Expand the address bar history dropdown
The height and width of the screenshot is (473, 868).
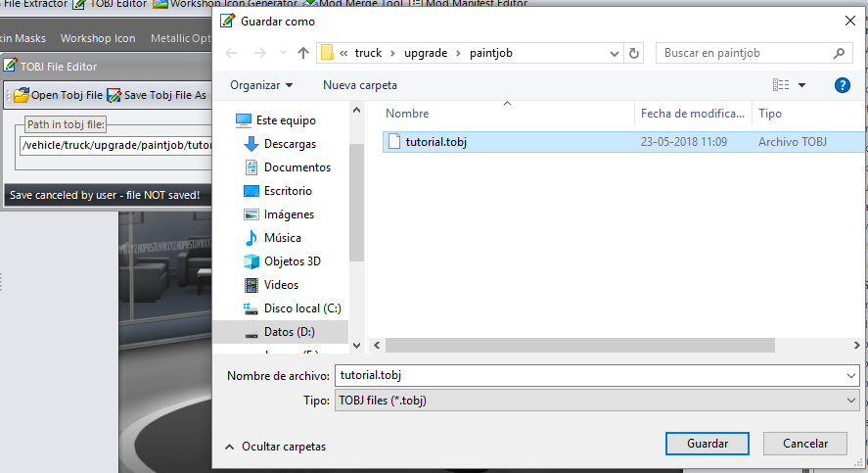(x=614, y=53)
